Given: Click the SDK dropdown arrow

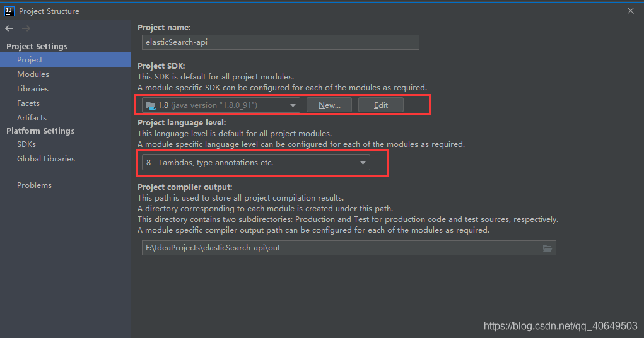Looking at the screenshot, I should pos(293,105).
